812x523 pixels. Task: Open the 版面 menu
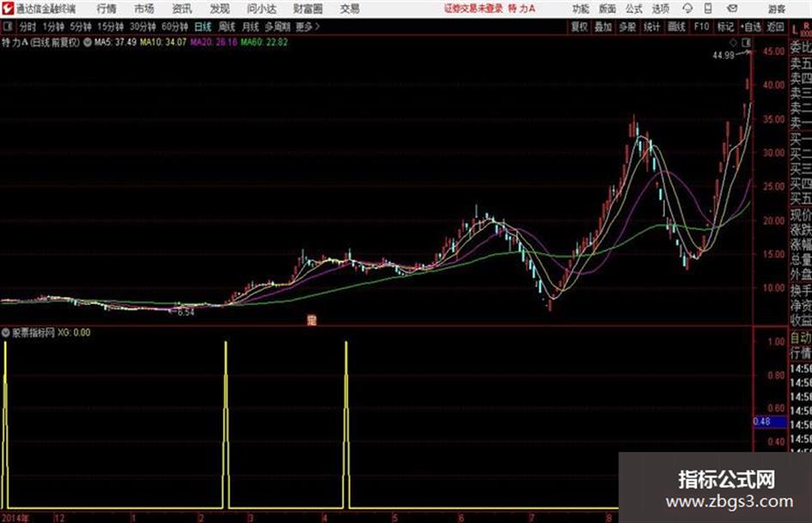(607, 9)
